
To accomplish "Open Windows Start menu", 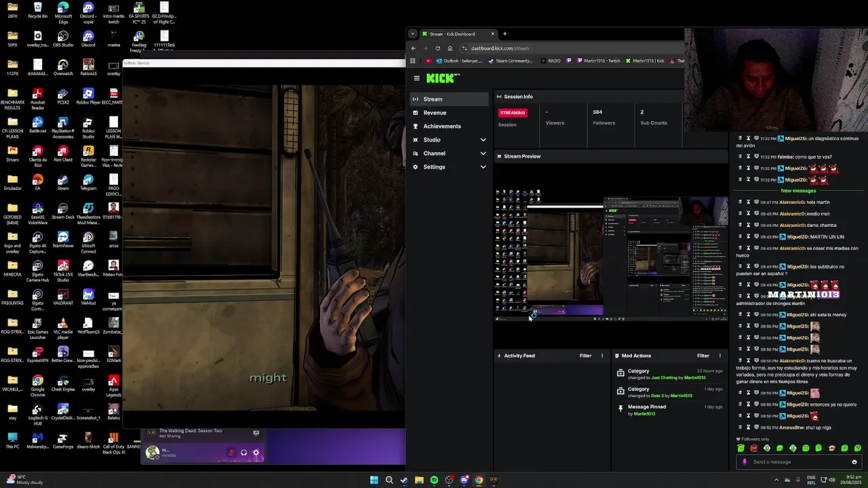I will click(x=374, y=480).
